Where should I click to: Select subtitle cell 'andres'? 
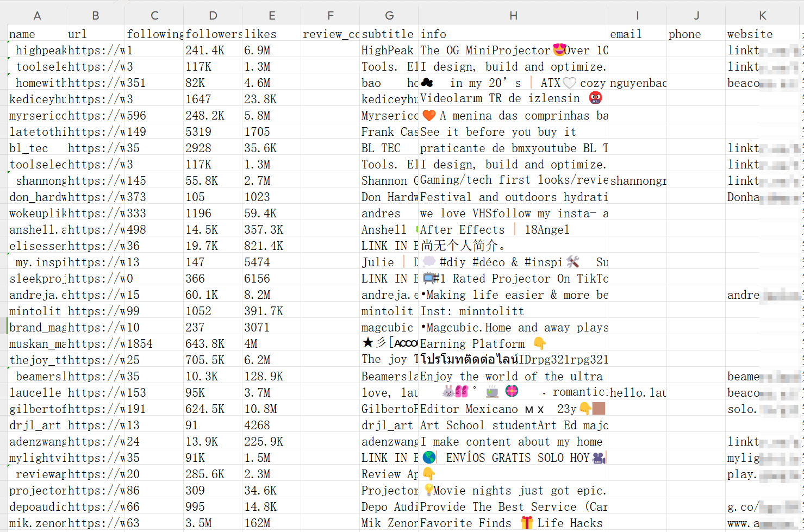(x=389, y=213)
